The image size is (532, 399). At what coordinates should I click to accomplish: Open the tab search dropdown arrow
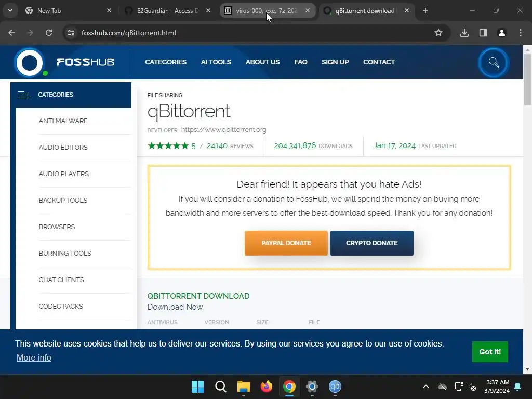tap(10, 10)
